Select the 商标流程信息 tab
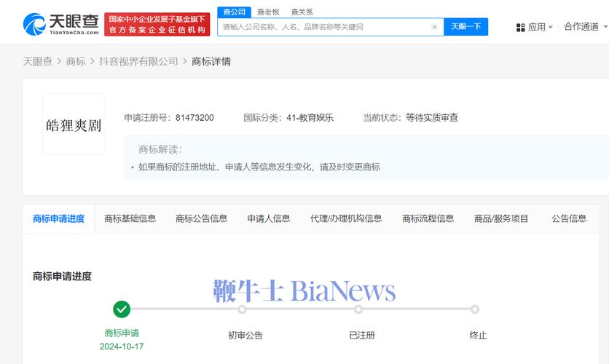Screen dimensions: 609x364 [428, 219]
